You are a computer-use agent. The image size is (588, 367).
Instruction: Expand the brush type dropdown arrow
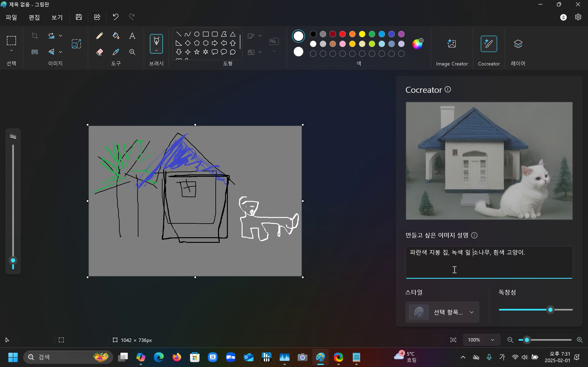coord(156,51)
